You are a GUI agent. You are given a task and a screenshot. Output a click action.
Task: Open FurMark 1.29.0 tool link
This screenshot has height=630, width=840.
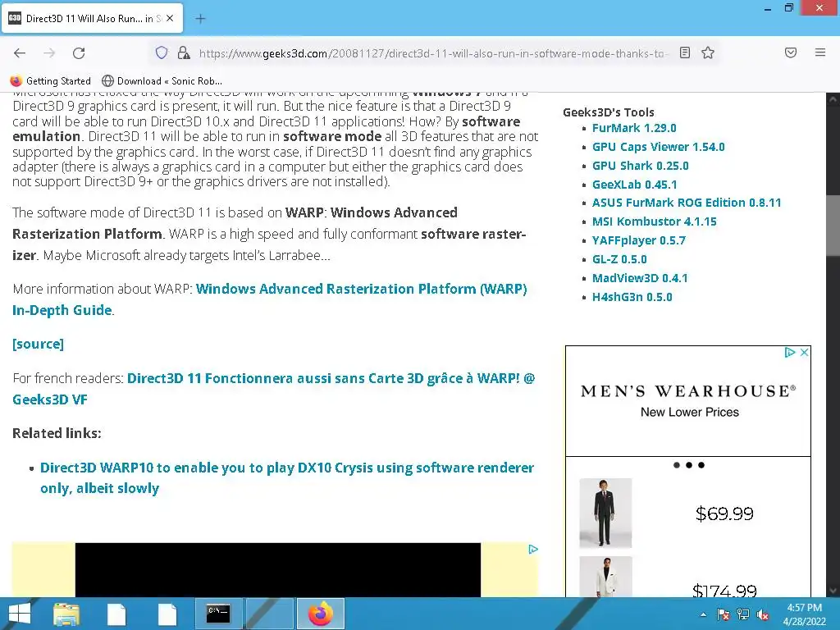[634, 128]
